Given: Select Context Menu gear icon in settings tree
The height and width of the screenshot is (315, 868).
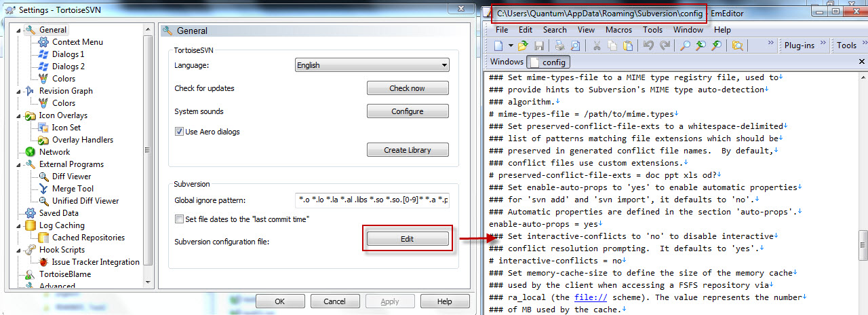Looking at the screenshot, I should point(43,42).
